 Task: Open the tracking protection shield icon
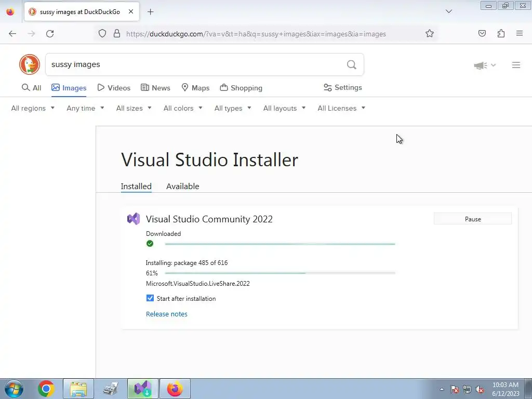coord(102,34)
